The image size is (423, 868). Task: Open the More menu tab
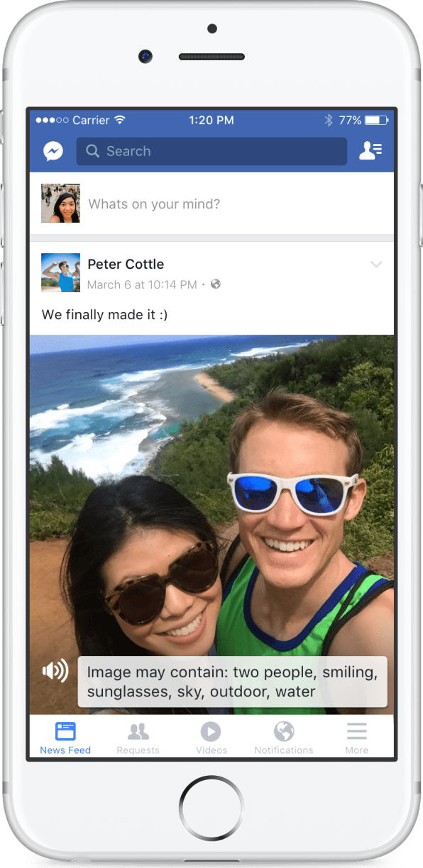pyautogui.click(x=357, y=738)
